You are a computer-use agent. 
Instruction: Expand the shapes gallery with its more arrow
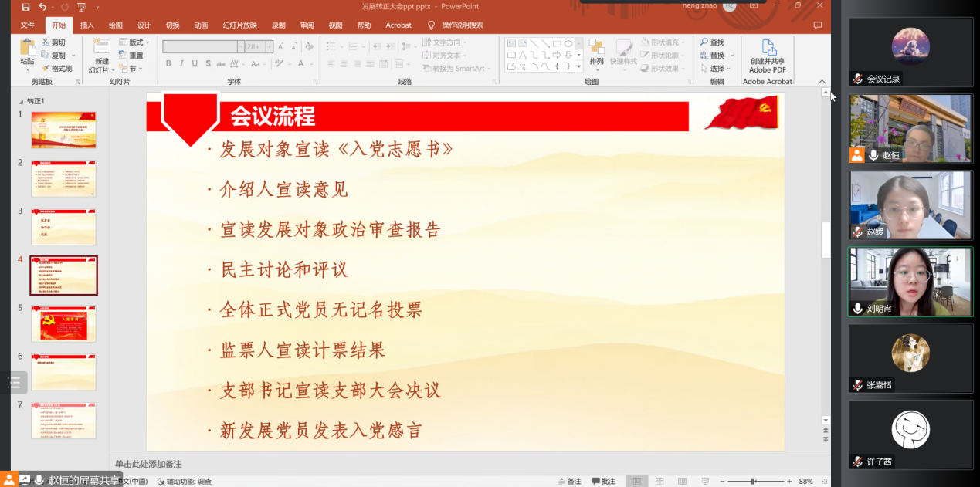click(x=579, y=66)
